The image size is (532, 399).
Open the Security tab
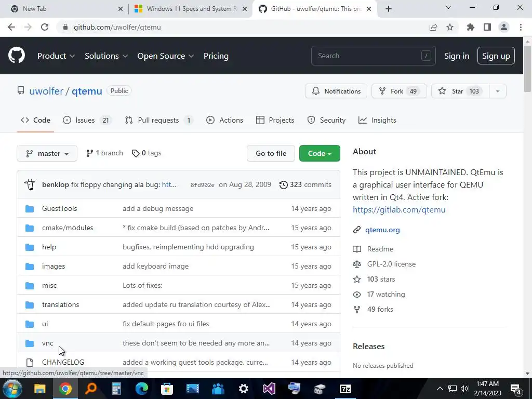tap(326, 120)
